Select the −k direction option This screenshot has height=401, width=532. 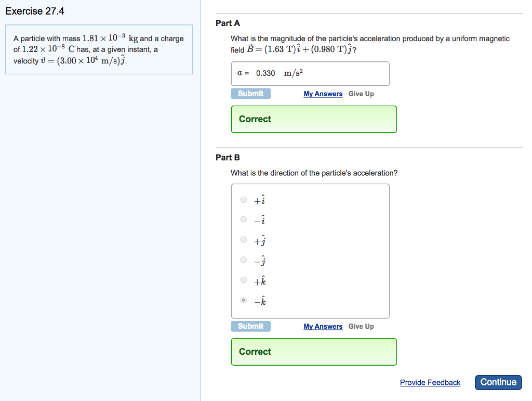[x=243, y=300]
